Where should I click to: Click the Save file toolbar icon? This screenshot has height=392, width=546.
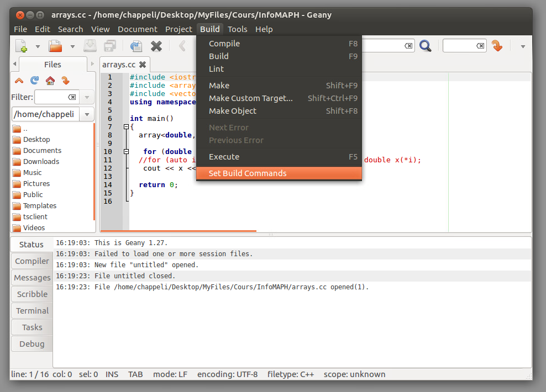[x=90, y=46]
